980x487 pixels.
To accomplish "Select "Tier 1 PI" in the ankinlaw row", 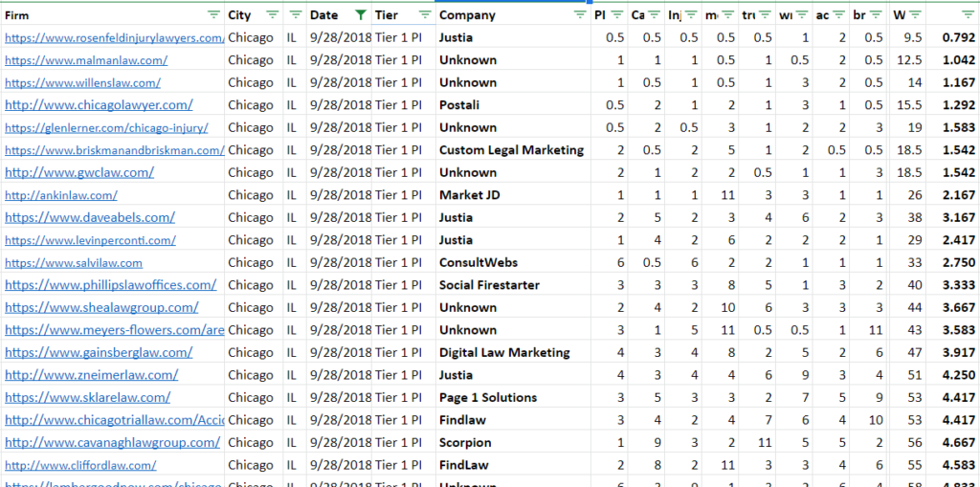I will click(398, 195).
